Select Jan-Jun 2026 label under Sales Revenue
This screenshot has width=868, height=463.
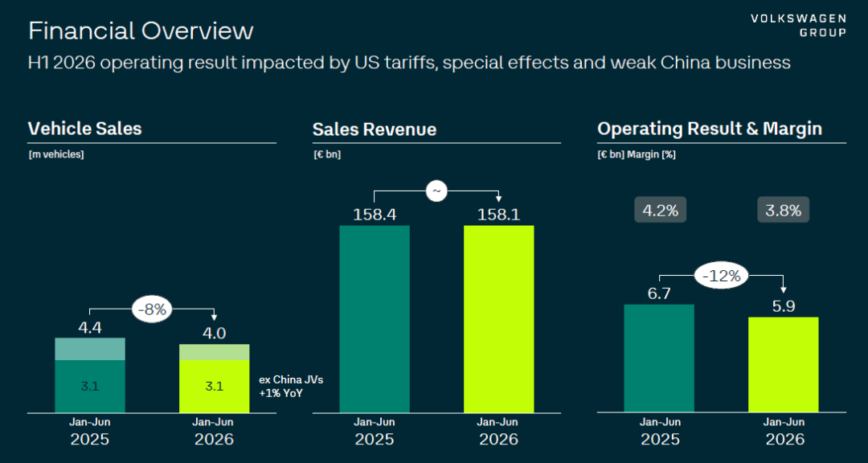[x=499, y=432]
